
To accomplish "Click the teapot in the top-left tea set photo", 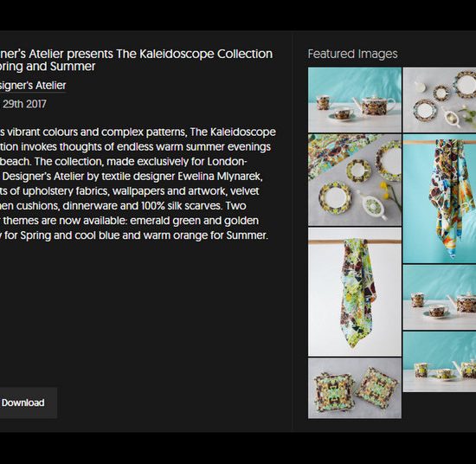I will coord(373,106).
